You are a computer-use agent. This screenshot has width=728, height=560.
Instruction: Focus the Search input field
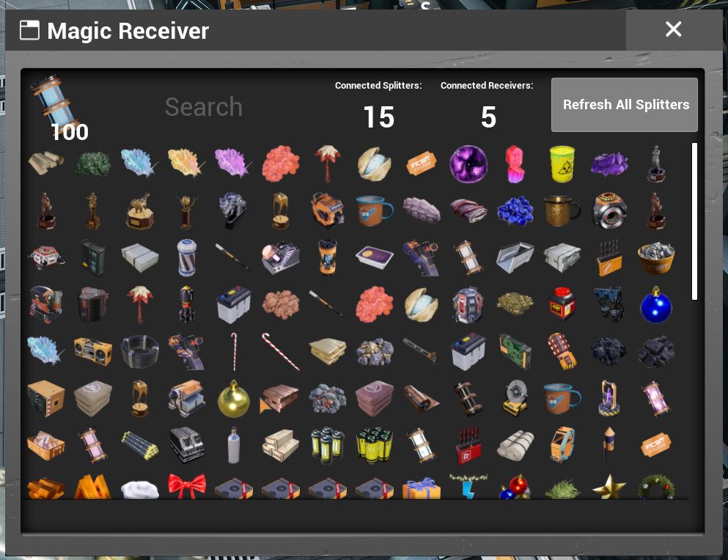click(x=203, y=107)
